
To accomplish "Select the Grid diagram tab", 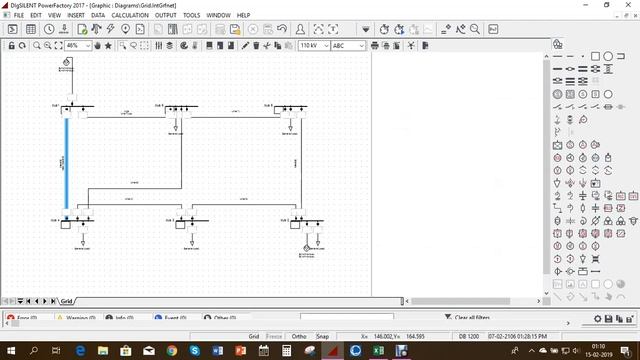I will tap(67, 301).
